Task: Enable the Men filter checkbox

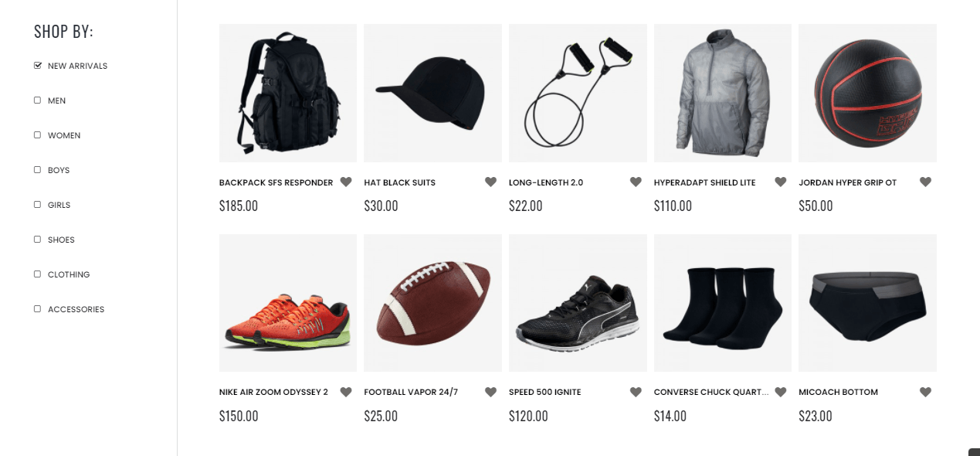Action: click(38, 100)
